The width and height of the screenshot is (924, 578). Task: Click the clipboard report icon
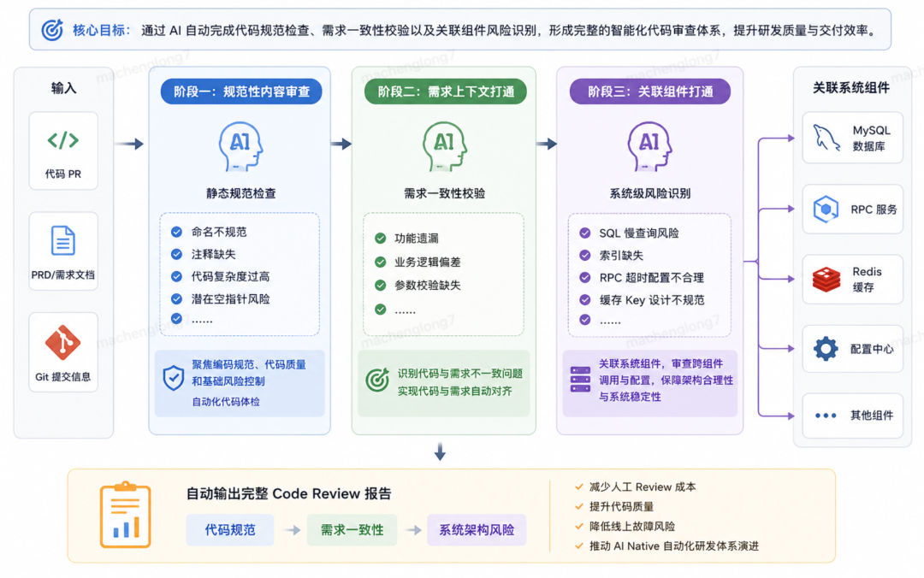[126, 515]
